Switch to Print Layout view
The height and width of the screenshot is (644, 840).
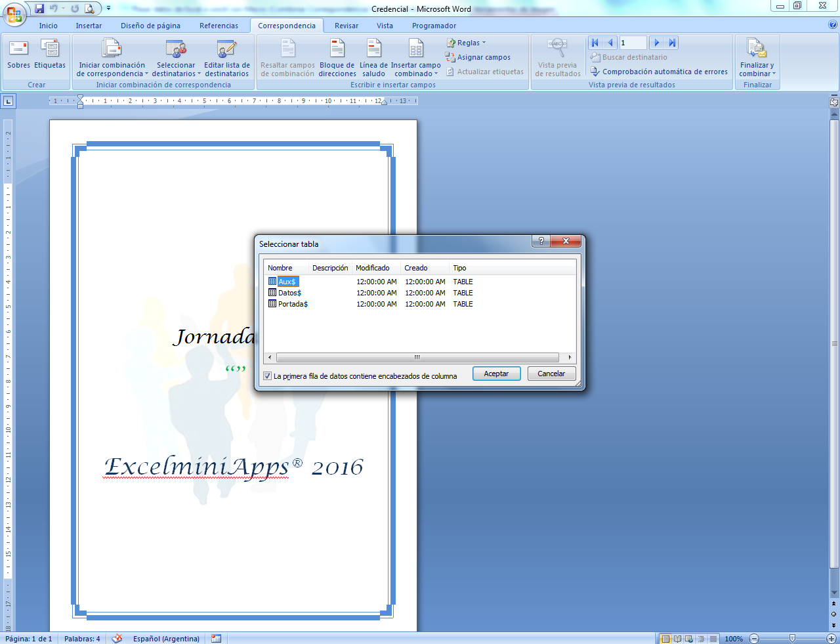pos(665,639)
